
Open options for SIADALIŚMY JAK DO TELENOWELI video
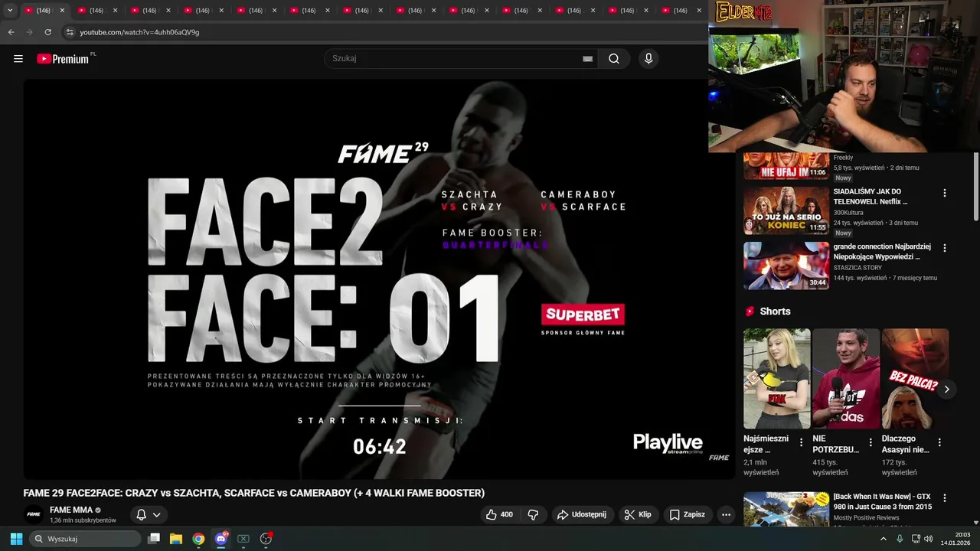pyautogui.click(x=945, y=193)
